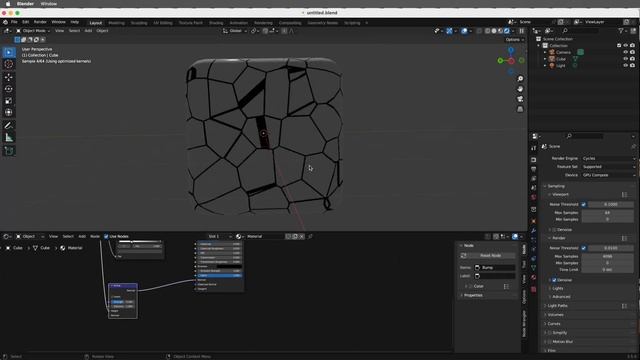640x360 pixels.
Task: Expand the Curves panel
Action: click(554, 324)
